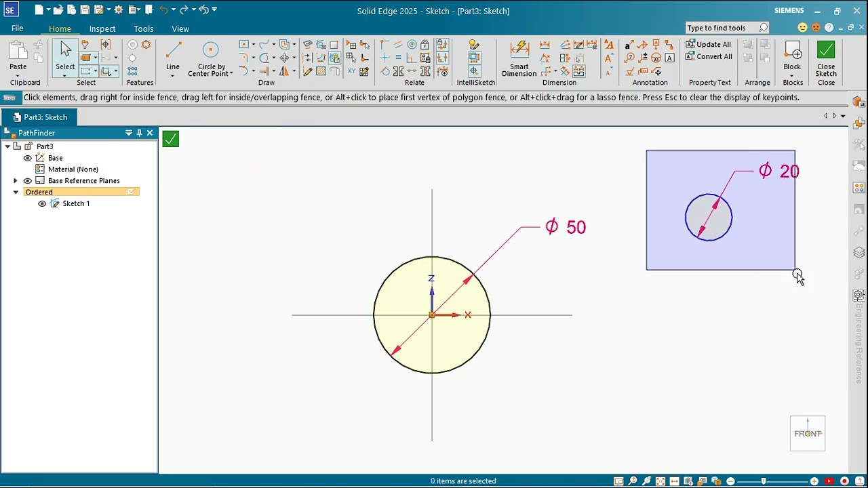Viewport: 868px width, 488px height.
Task: Open the Tools ribbon tab
Action: [144, 28]
